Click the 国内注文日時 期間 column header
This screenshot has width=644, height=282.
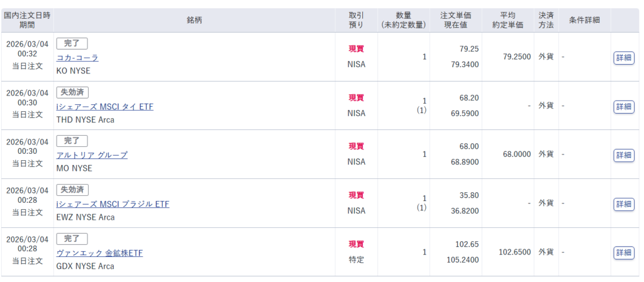(27, 20)
